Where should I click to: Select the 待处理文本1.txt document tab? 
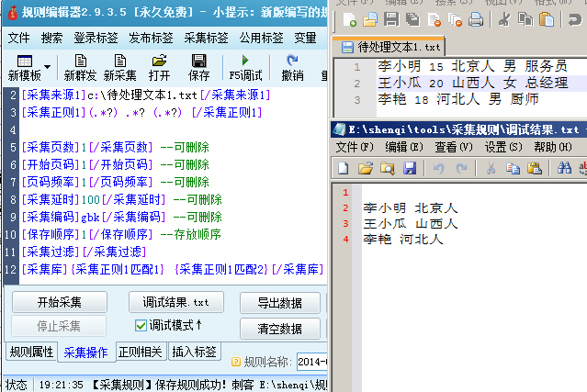389,47
